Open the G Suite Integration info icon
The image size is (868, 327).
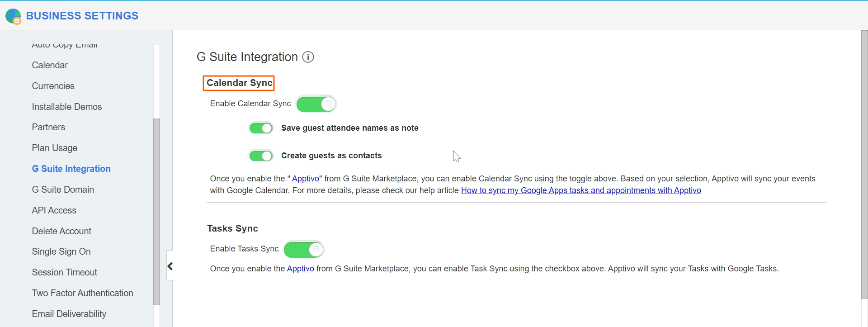click(x=308, y=57)
